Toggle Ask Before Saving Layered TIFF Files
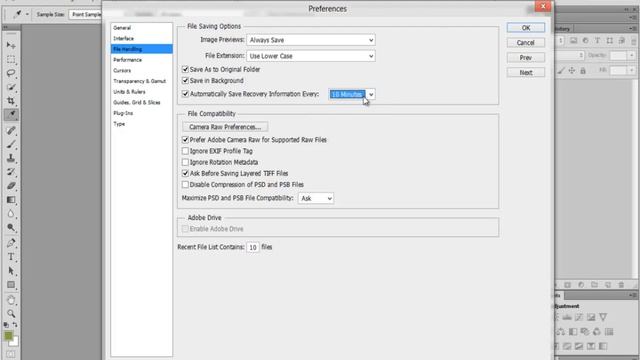 click(x=185, y=173)
